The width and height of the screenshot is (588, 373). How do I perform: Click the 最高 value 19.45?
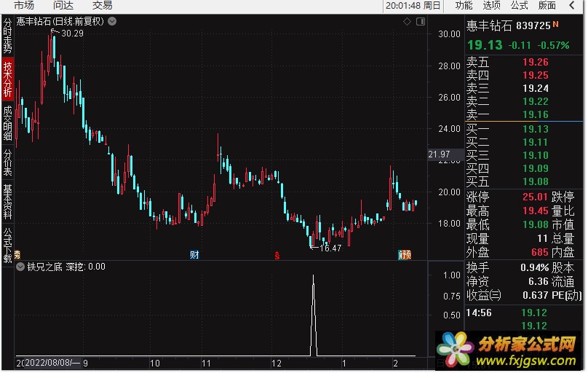535,211
